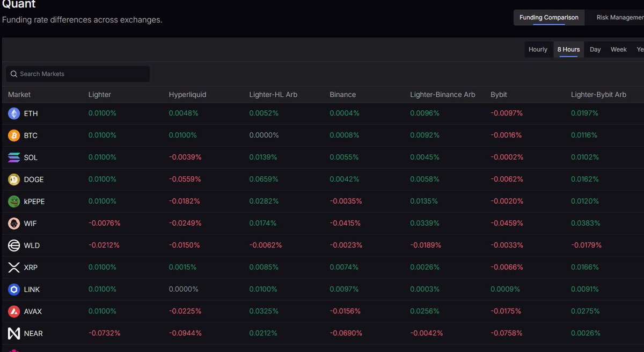Screen dimensions: 644x352
Task: Click WIF Bybit rate -0.0459%
Action: click(x=507, y=223)
